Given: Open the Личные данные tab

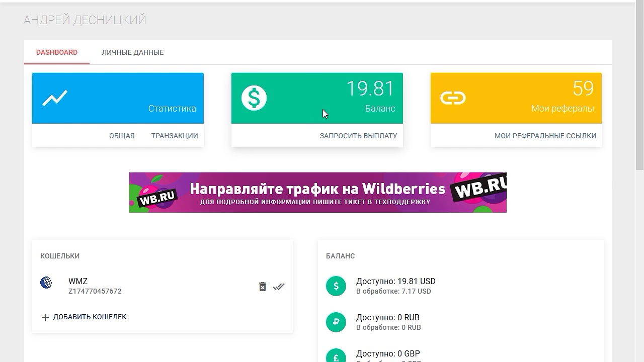Looking at the screenshot, I should tap(132, 52).
